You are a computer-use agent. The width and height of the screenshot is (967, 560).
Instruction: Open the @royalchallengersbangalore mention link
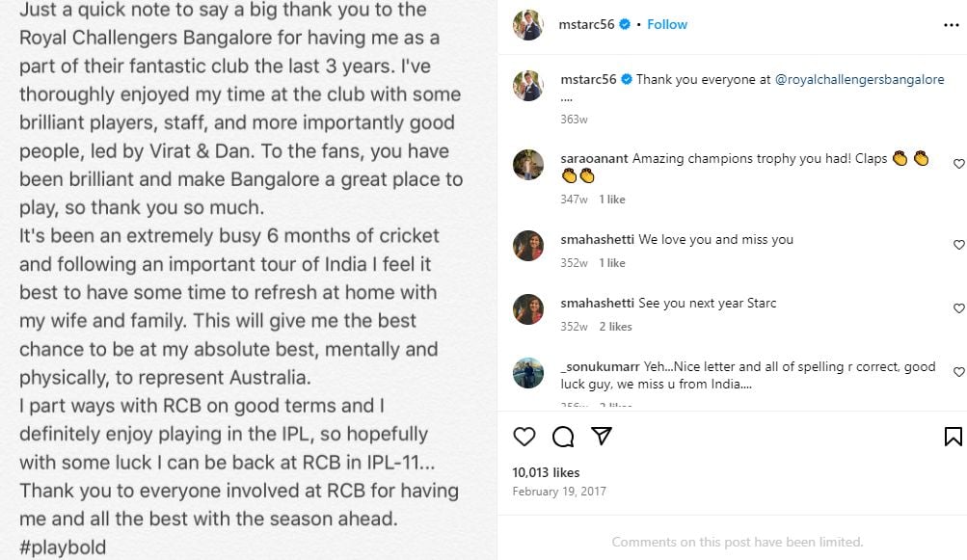tap(859, 80)
